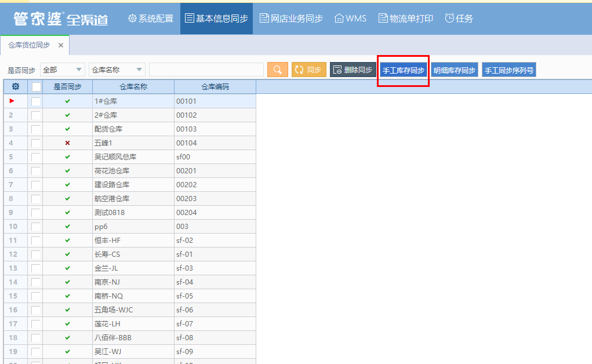Sort by 仓库名称 column header

(133, 87)
